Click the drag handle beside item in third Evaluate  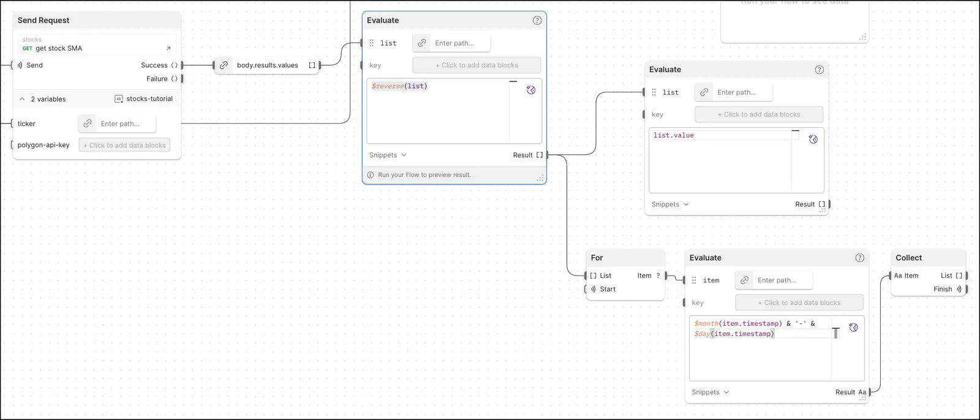click(x=695, y=280)
